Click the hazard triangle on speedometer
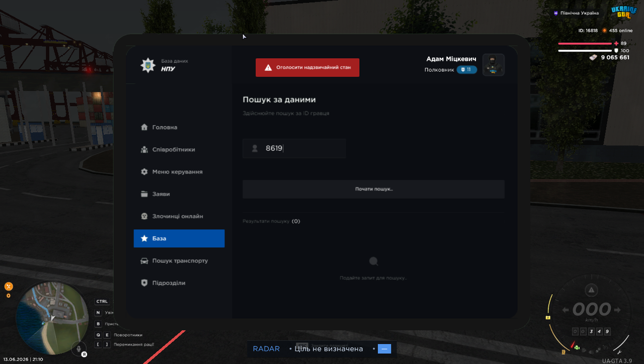 [x=591, y=290]
